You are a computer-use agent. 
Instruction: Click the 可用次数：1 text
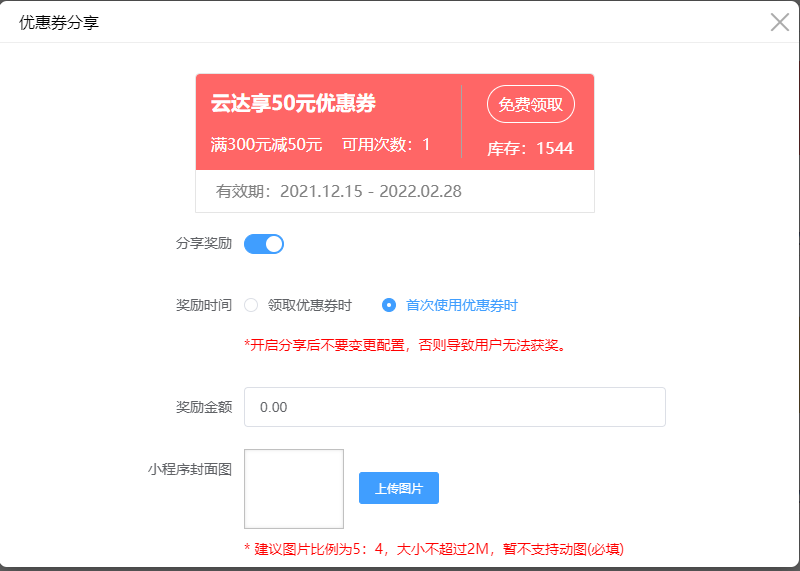coord(386,144)
